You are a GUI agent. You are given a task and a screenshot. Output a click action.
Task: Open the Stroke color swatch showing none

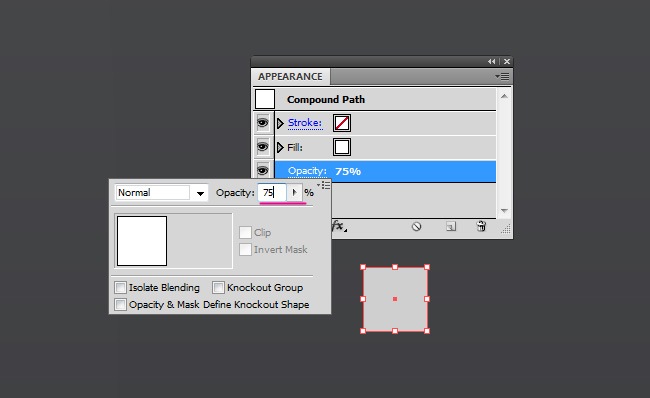click(342, 123)
